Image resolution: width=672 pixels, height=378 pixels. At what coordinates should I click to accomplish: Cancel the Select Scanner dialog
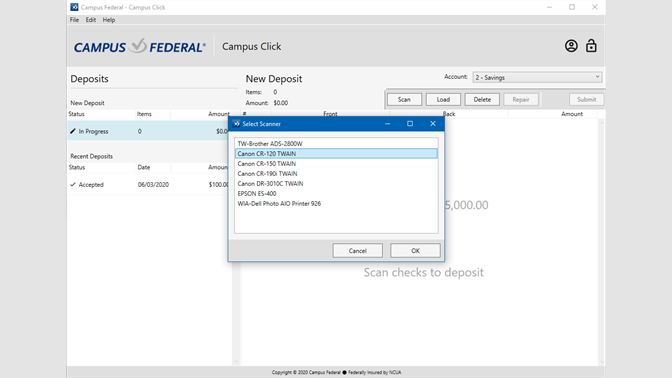point(357,251)
